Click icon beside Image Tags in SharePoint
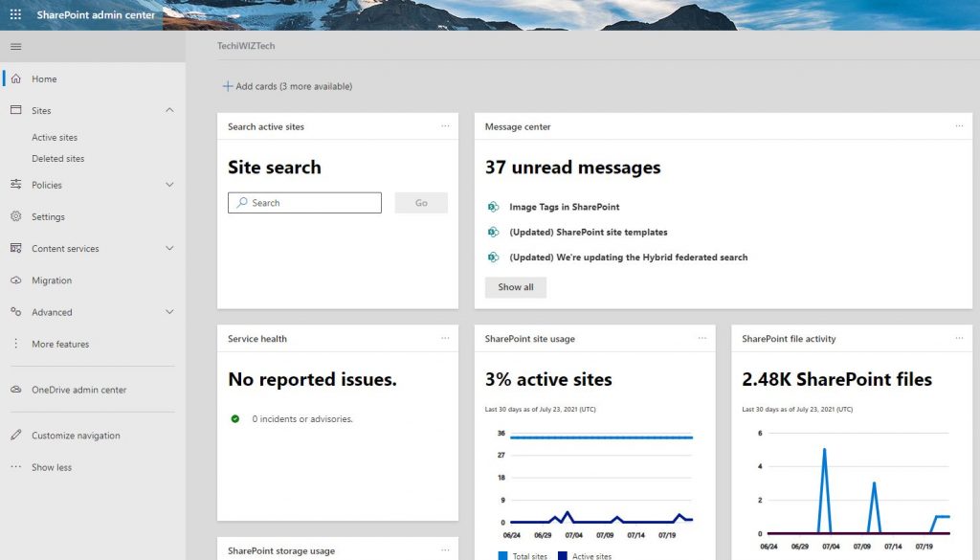Viewport: 980px width, 560px height. 493,207
